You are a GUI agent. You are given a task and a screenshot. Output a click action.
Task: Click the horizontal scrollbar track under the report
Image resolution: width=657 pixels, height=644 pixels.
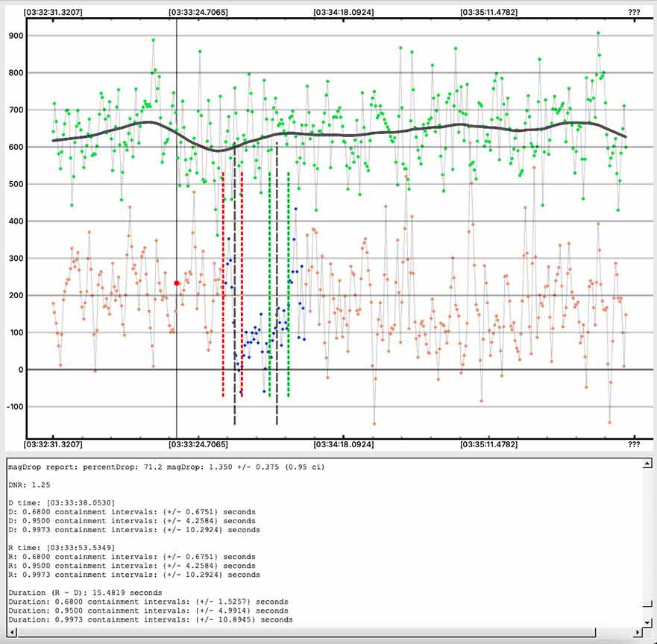pyautogui.click(x=324, y=631)
